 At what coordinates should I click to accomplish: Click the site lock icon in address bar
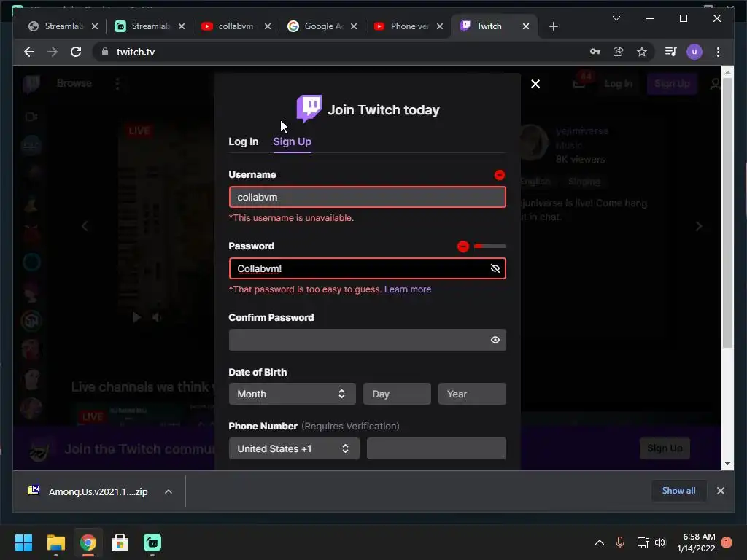[105, 52]
